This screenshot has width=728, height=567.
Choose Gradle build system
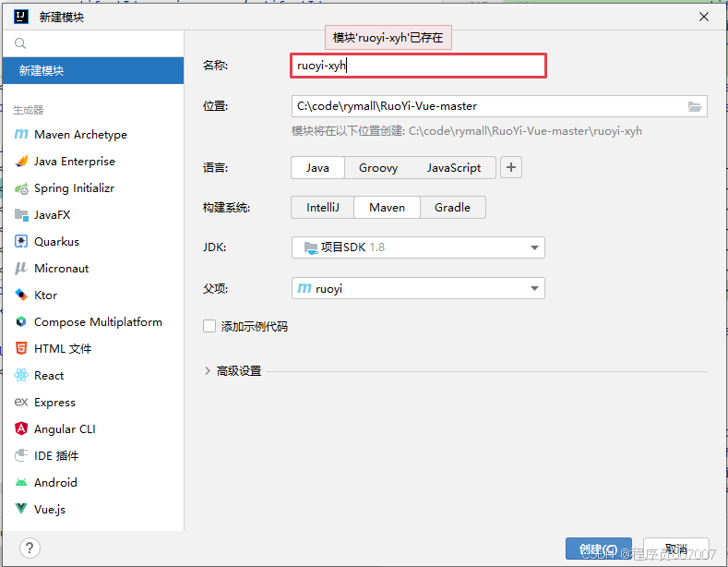pos(453,207)
